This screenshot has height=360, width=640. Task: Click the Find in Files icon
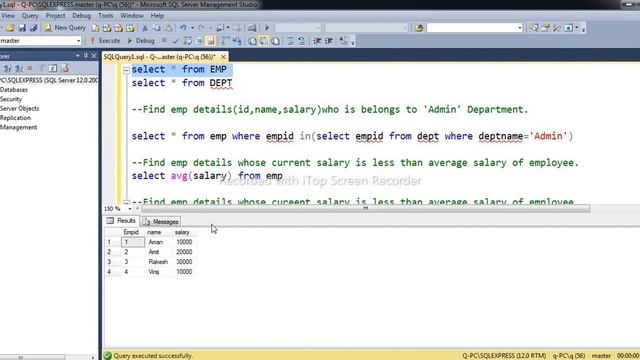point(419,28)
